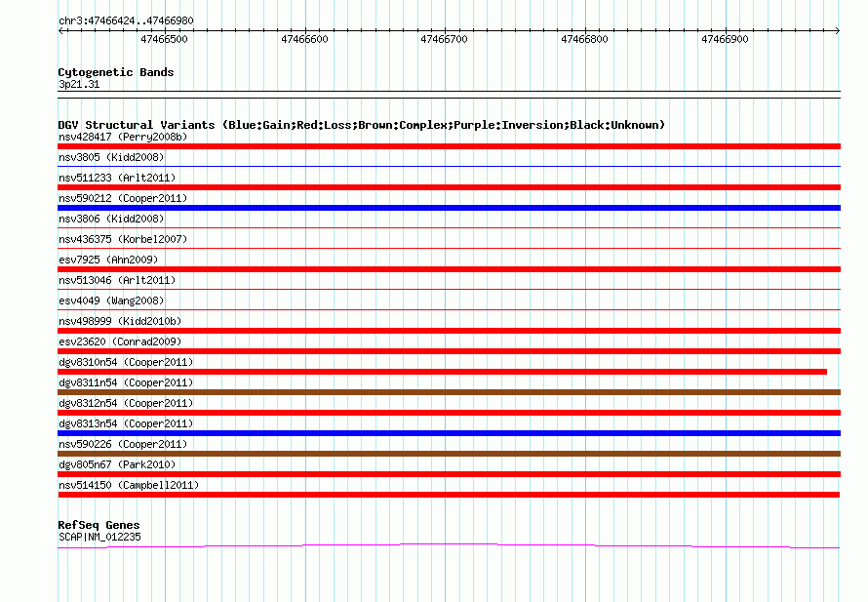Click the 3p21.31 band label
The image size is (868, 602).
tap(79, 84)
